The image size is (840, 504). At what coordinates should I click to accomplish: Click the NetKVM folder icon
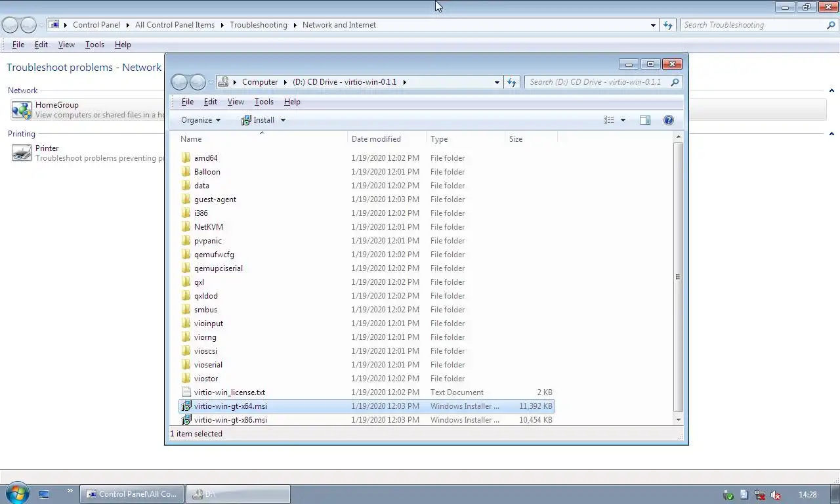(186, 227)
